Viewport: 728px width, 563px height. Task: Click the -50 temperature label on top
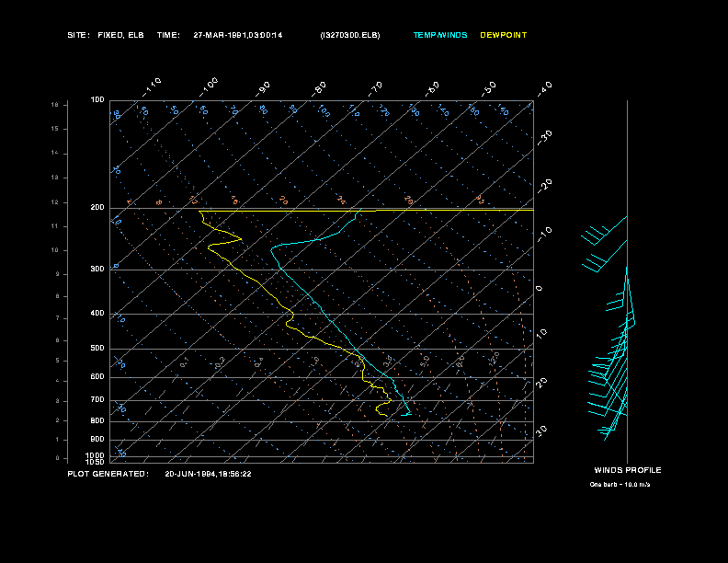click(489, 88)
